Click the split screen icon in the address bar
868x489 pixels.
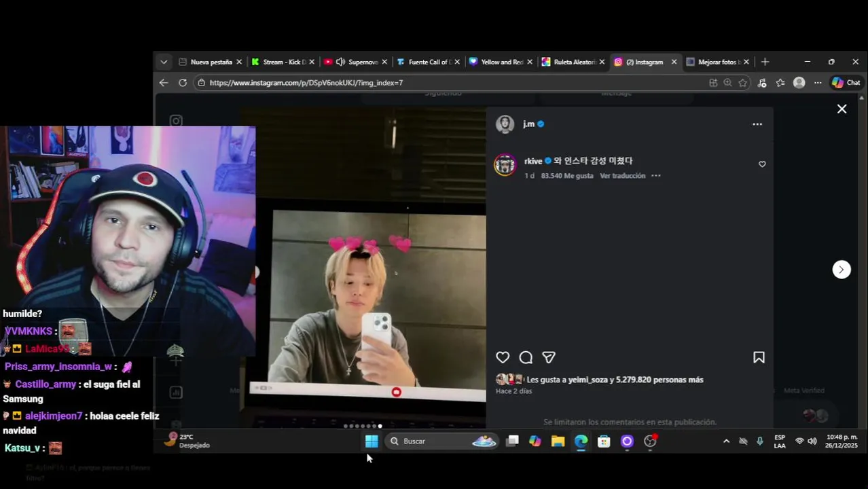point(713,82)
